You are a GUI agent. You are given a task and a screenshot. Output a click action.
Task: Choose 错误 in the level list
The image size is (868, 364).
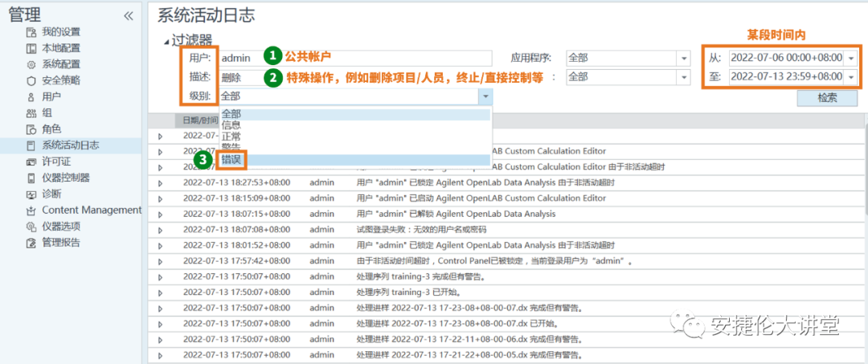pos(231,160)
